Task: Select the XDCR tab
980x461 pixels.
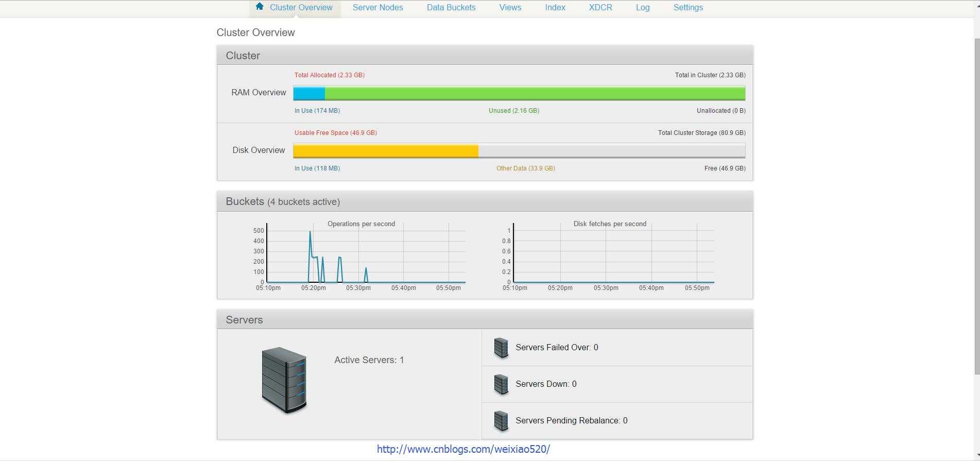Action: (x=600, y=8)
